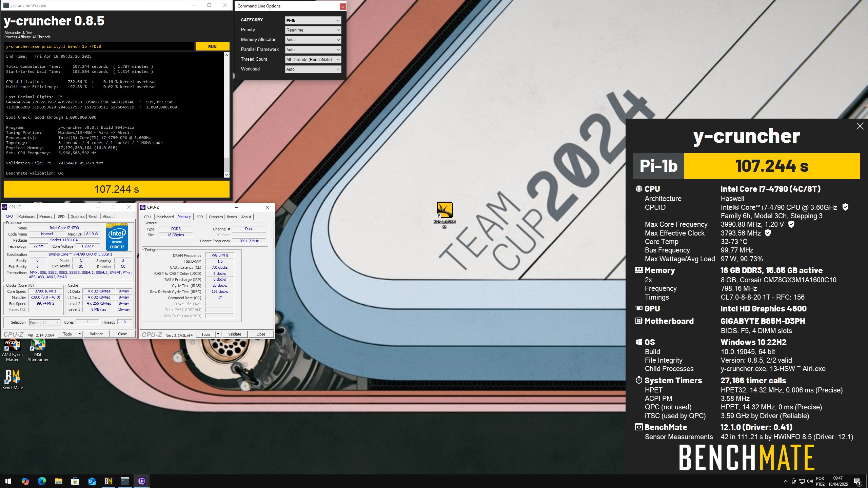Select the AMD Ryzen Master desktop icon
868x488 pixels.
13,350
